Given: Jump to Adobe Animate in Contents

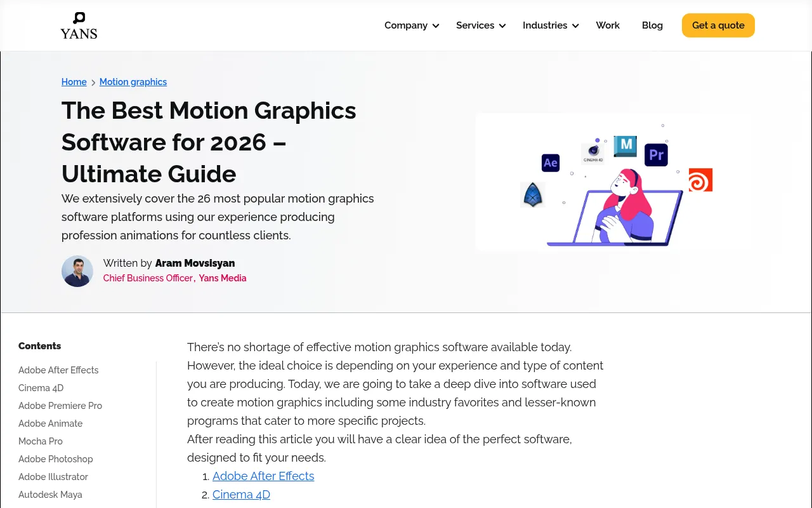Looking at the screenshot, I should point(51,424).
